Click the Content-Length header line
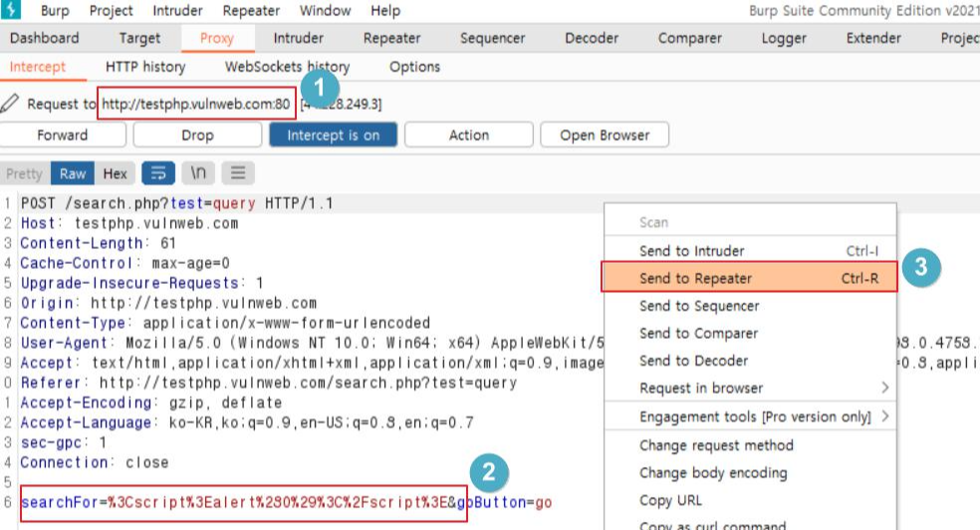 coord(99,243)
